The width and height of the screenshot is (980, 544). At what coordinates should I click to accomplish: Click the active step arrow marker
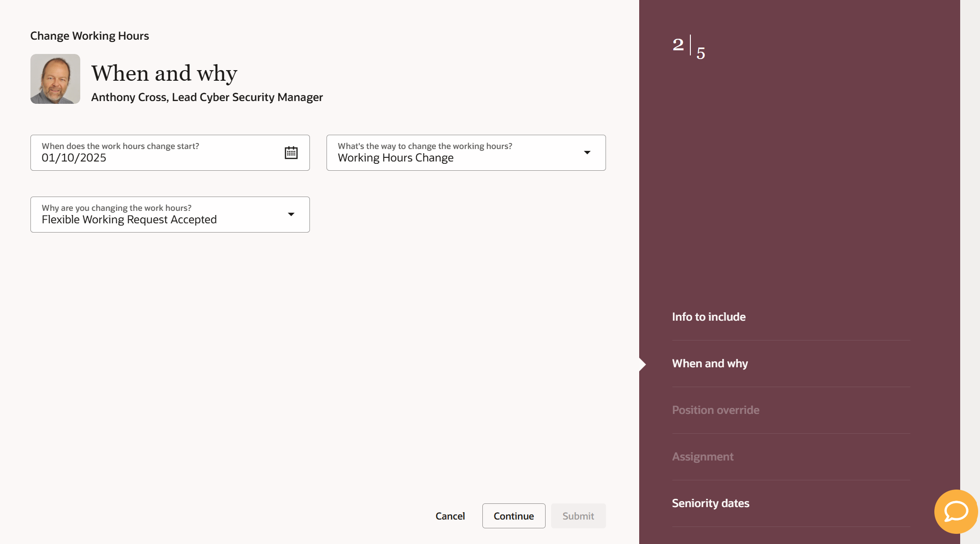(642, 365)
